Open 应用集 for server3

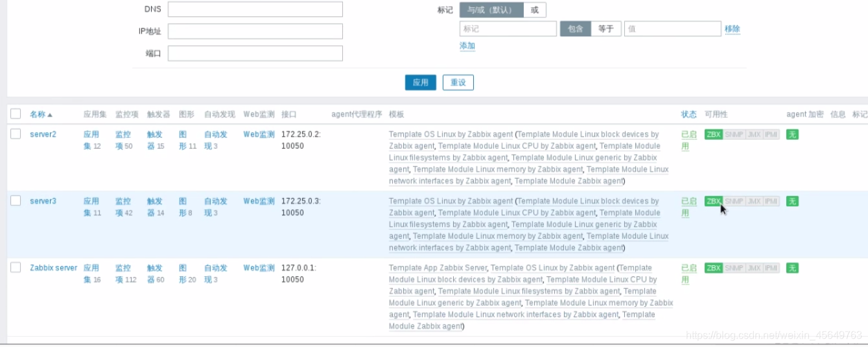tap(91, 207)
